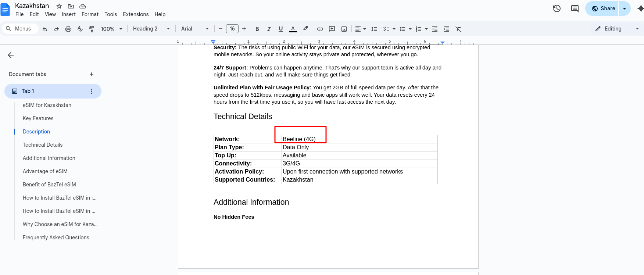Open the Heading 2 style dropdown
This screenshot has height=275, width=644.
(151, 29)
